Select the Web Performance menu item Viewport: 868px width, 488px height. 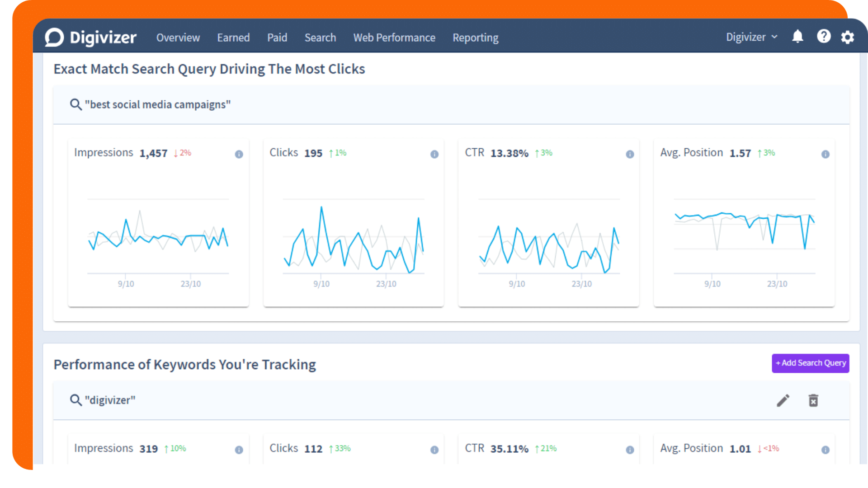(x=394, y=38)
